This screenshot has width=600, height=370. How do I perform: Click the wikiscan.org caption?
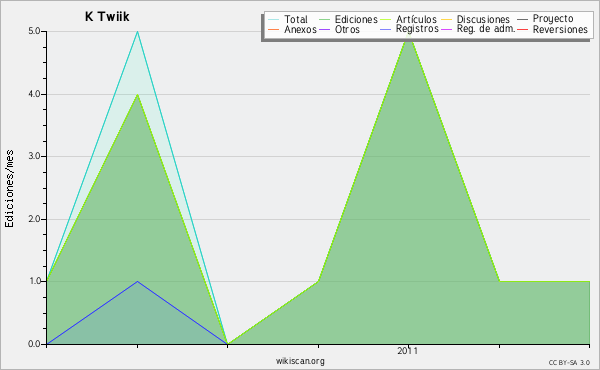coord(300,361)
